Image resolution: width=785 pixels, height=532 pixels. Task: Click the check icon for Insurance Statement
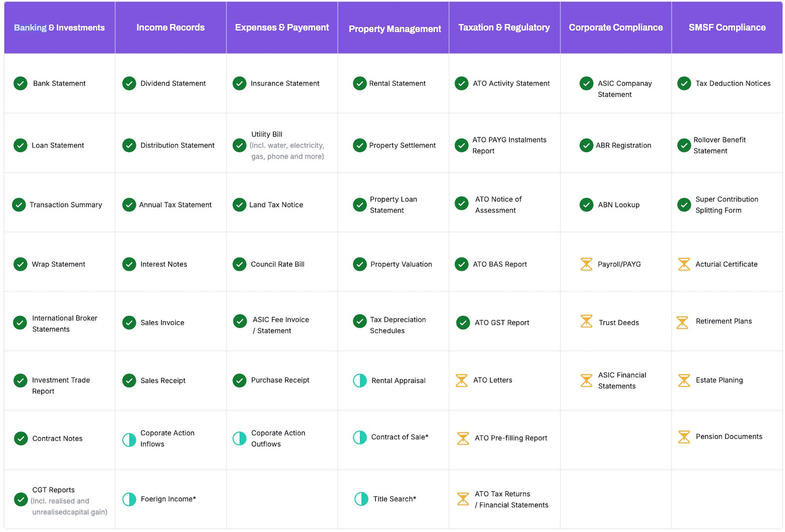239,83
